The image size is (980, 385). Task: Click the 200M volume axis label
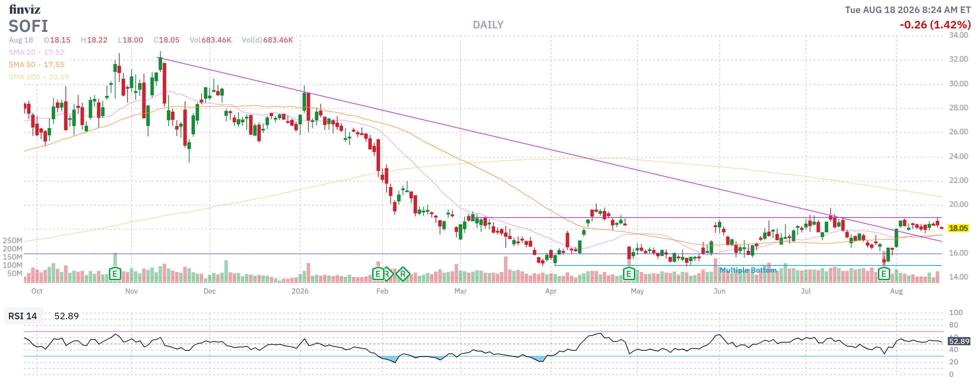click(12, 249)
